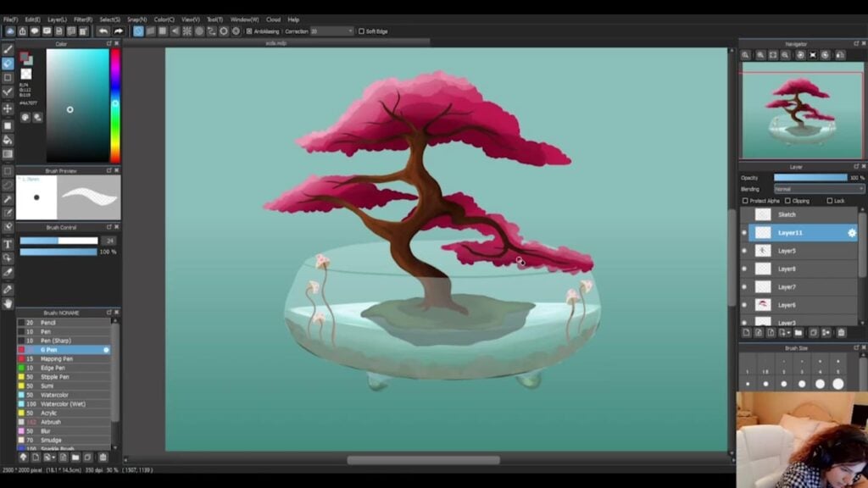The width and height of the screenshot is (868, 488).
Task: Choose the Hand pan tool
Action: tap(8, 303)
